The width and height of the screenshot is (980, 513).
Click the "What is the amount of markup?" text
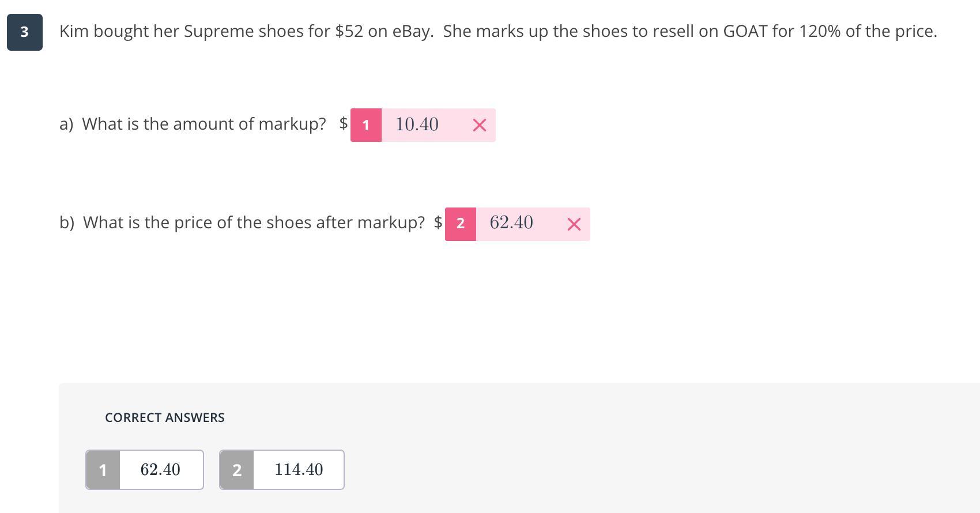point(204,124)
